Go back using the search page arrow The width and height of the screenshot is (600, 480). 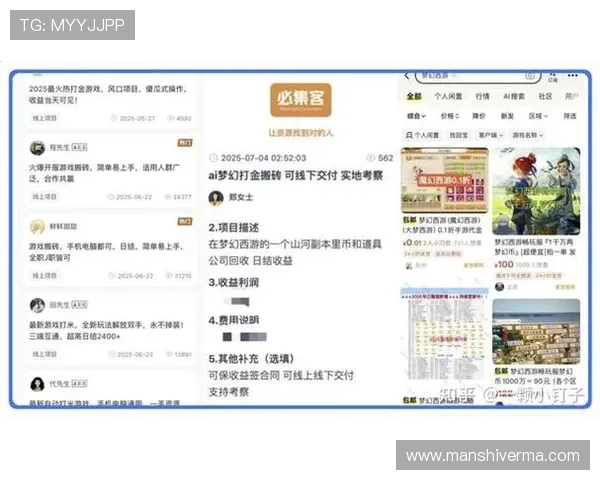pos(407,76)
